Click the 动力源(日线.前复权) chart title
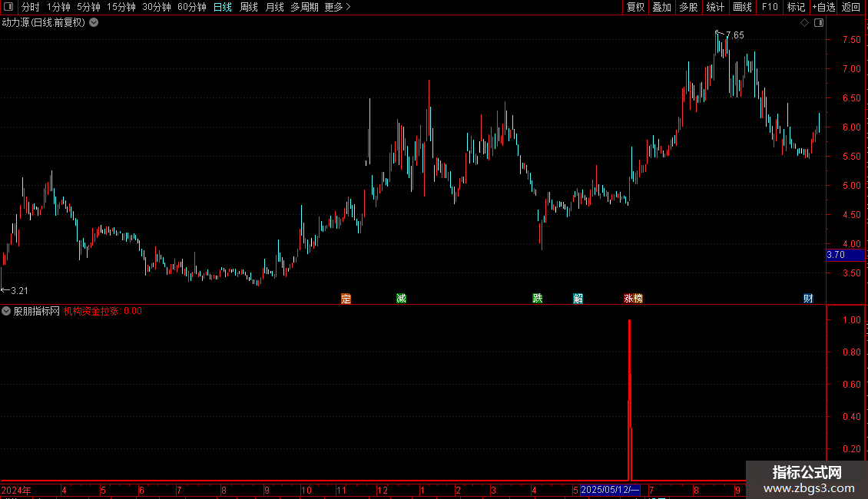 coord(44,23)
